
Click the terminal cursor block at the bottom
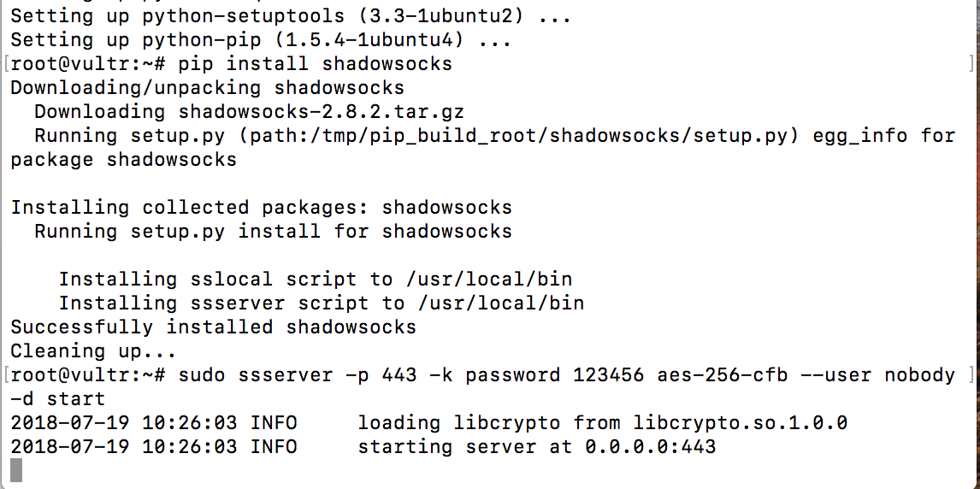[x=17, y=470]
